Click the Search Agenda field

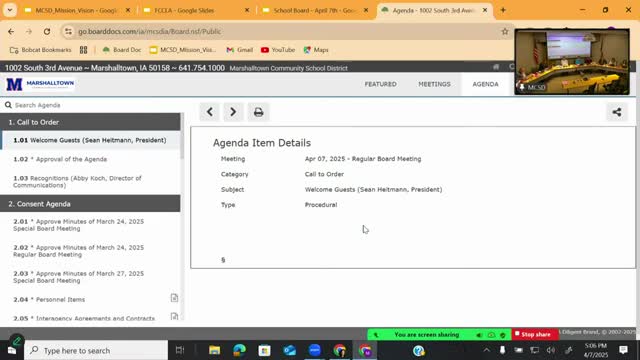tap(92, 105)
